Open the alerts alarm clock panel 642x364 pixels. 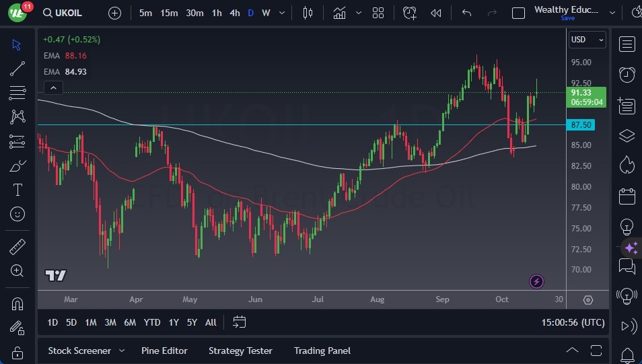tap(627, 74)
